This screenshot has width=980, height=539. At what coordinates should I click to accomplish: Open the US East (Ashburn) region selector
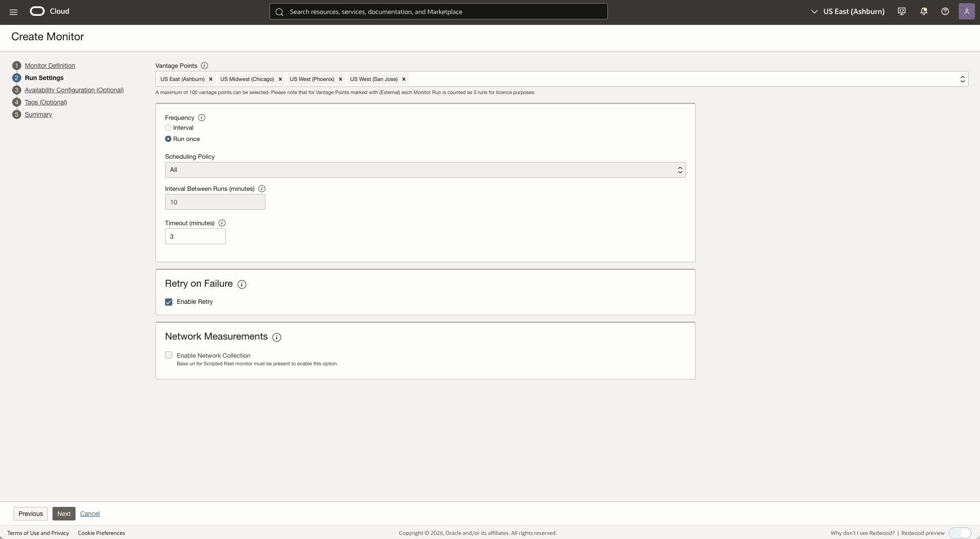847,12
